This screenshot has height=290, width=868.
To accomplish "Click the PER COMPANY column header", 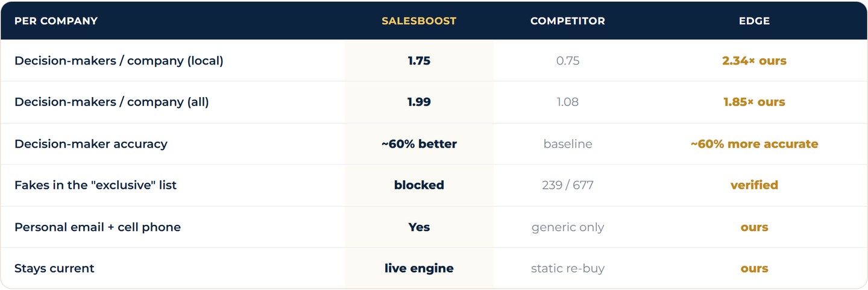I will [x=56, y=20].
